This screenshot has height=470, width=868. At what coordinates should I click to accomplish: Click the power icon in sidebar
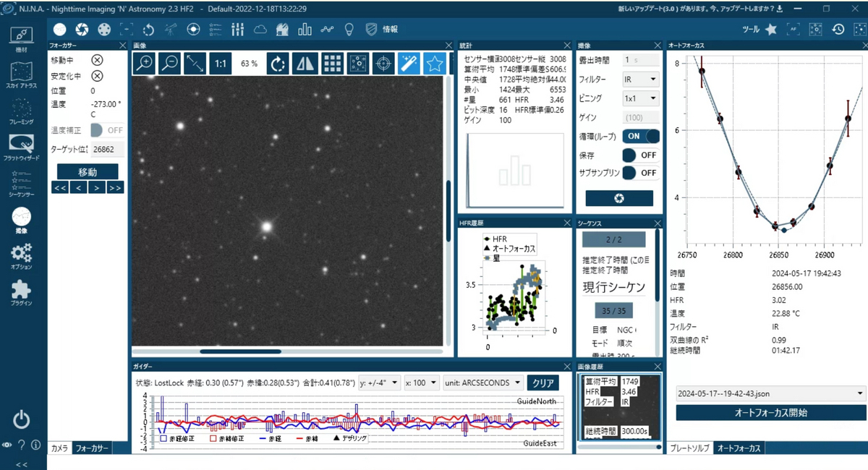coord(21,419)
